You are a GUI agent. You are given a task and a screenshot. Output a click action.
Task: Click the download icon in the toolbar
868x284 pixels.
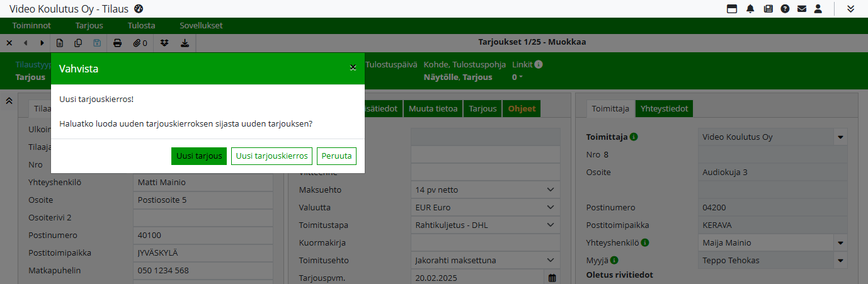point(185,43)
